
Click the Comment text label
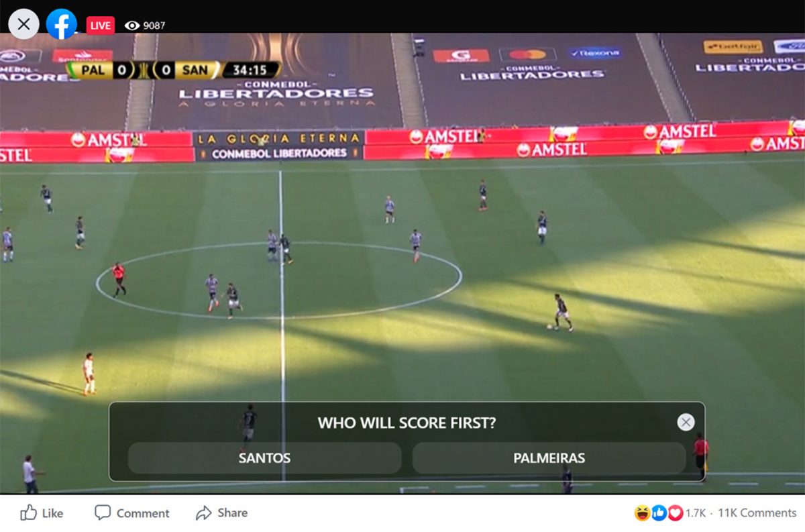[x=143, y=513]
